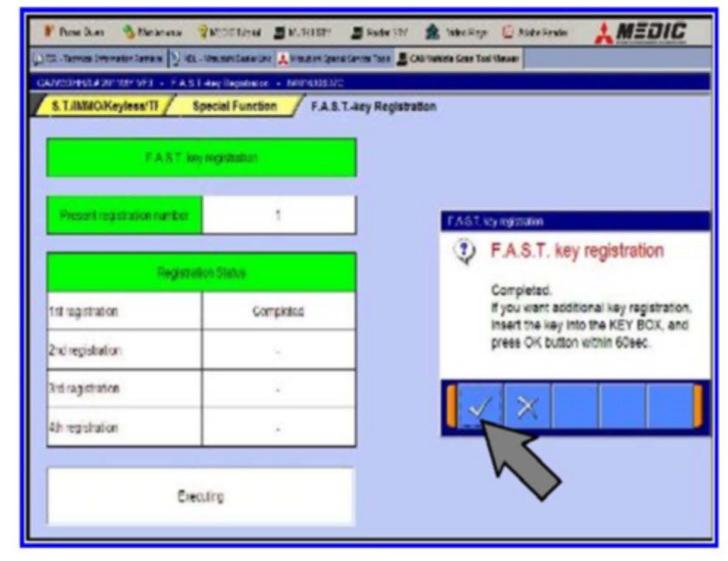This screenshot has width=728, height=561.
Task: Select the 1st registration Completed cell
Action: click(279, 311)
